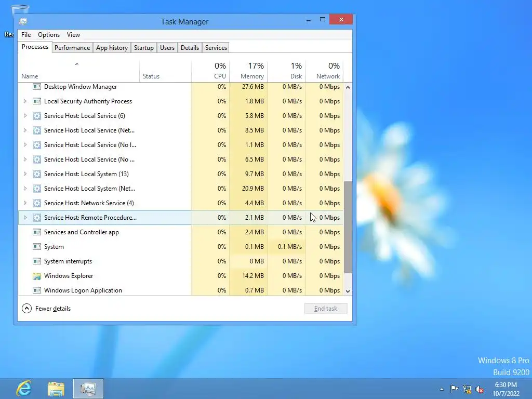Sort by the Network column header

(x=324, y=71)
